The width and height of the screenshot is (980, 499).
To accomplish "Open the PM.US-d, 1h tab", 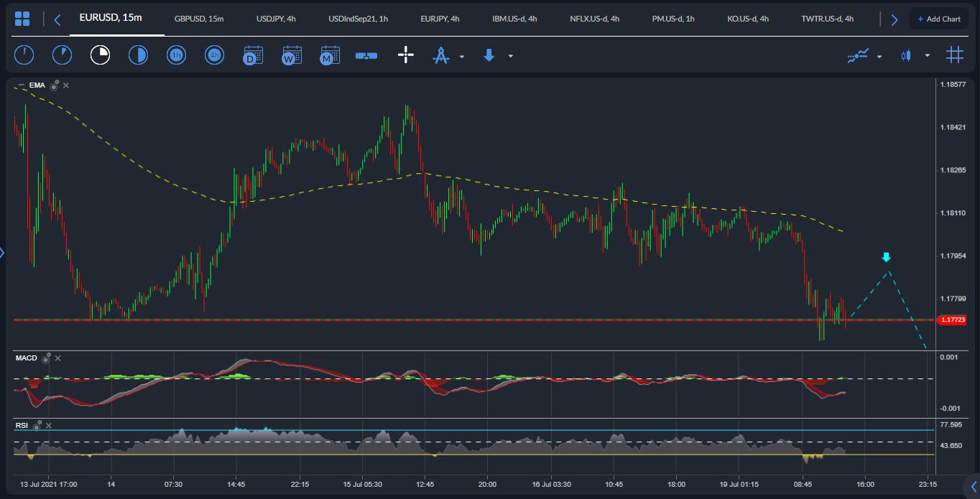I will (x=673, y=19).
